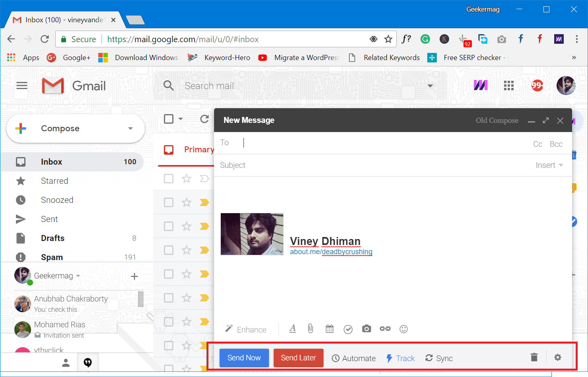588x377 pixels.
Task: Click the paperclip attach files icon
Action: [311, 328]
